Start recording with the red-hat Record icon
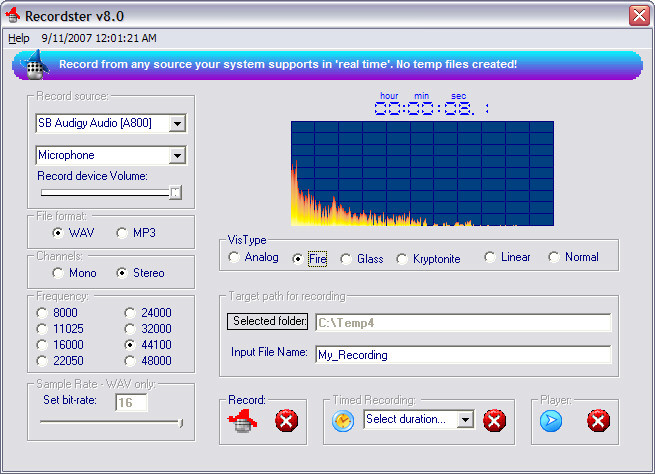This screenshot has width=655, height=474. pos(242,421)
